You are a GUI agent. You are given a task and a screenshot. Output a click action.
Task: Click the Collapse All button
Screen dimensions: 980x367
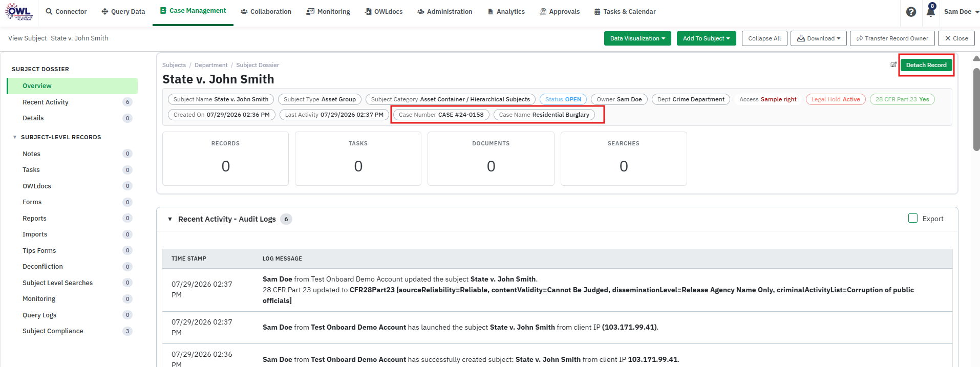764,38
